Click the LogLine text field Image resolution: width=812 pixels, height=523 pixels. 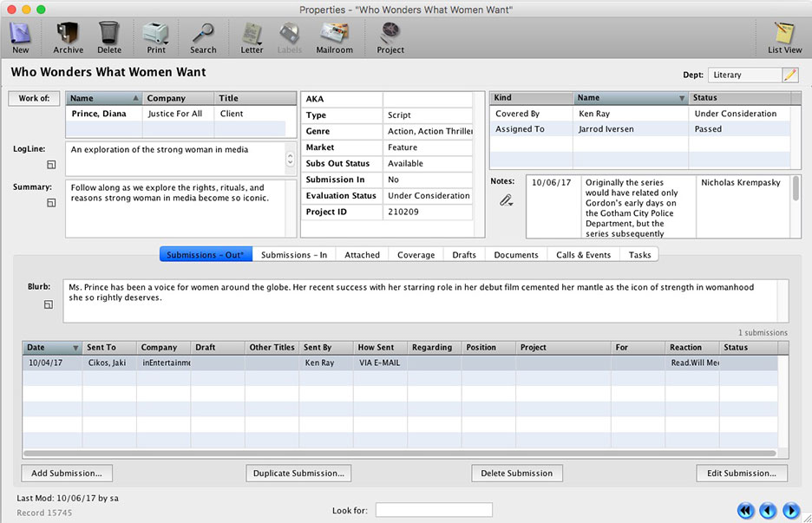(x=176, y=159)
